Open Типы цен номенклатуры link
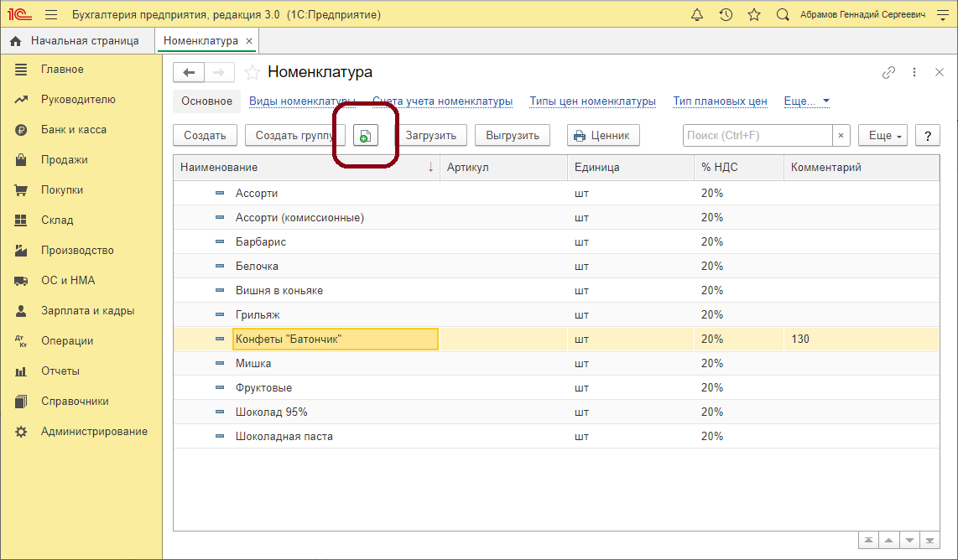 592,101
